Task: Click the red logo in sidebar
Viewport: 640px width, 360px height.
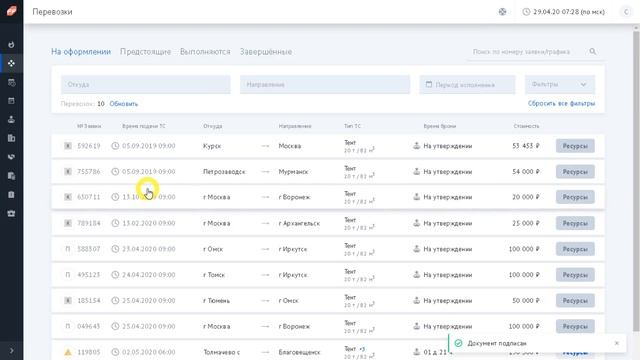Action: pyautogui.click(x=11, y=11)
